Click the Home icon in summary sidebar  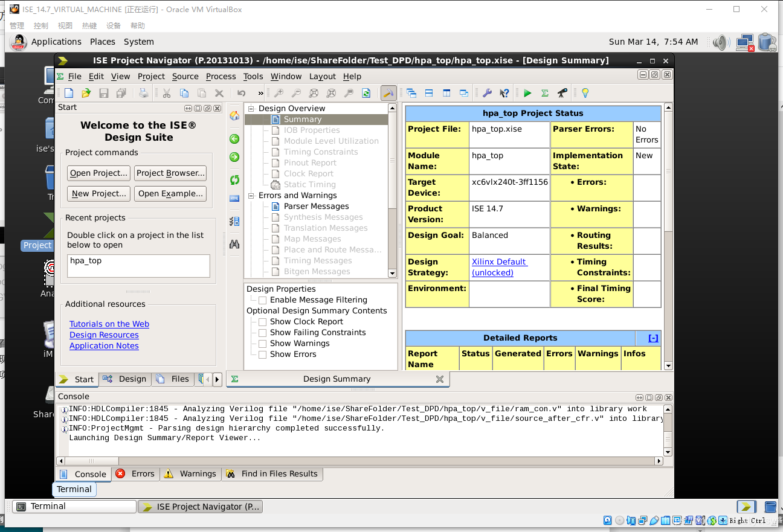[x=234, y=116]
